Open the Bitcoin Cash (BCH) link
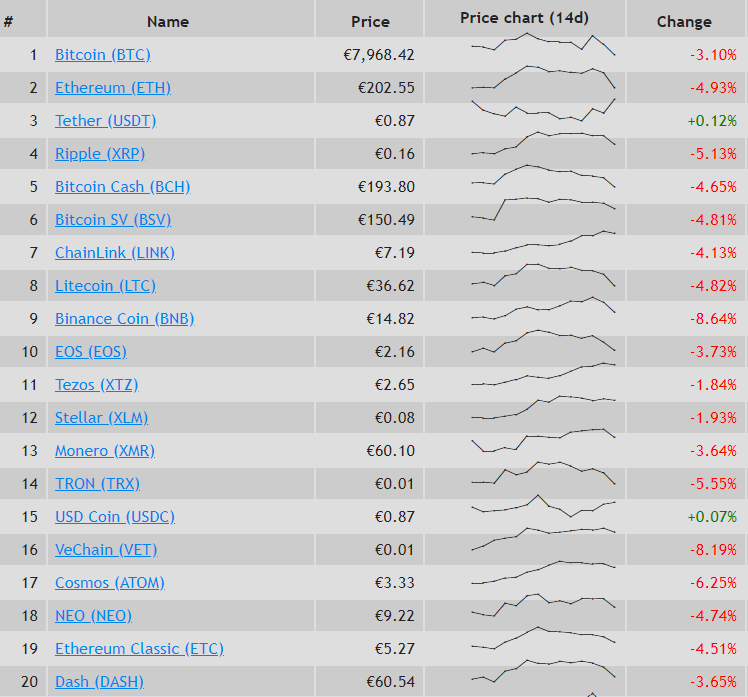This screenshot has width=748, height=697. (123, 187)
